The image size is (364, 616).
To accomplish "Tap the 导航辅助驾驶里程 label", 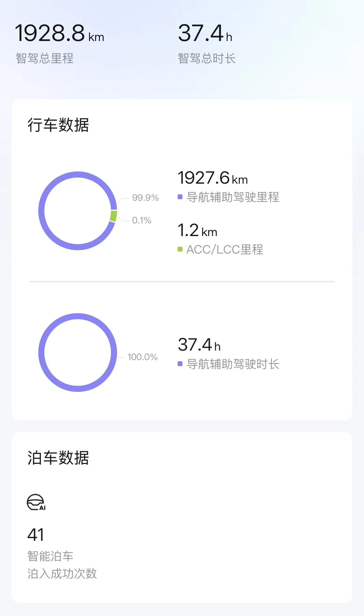I will (233, 197).
